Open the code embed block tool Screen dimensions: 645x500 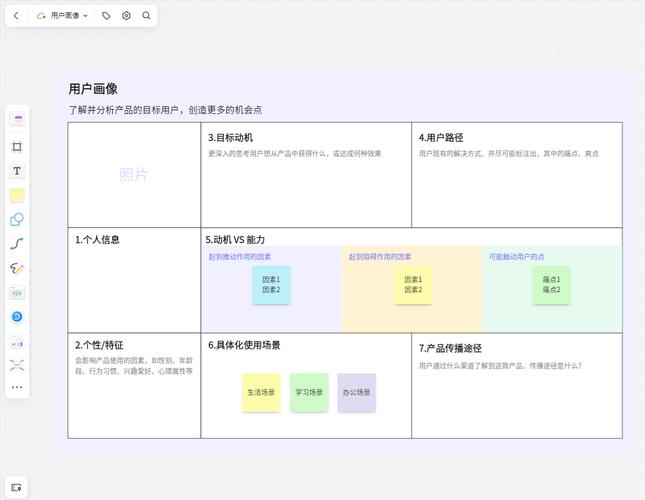click(x=17, y=293)
